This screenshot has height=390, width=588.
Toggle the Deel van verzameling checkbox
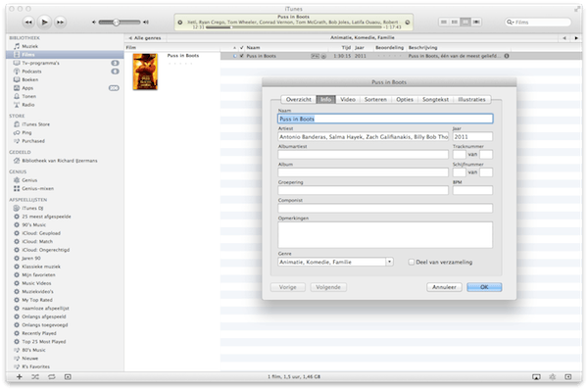[411, 263]
